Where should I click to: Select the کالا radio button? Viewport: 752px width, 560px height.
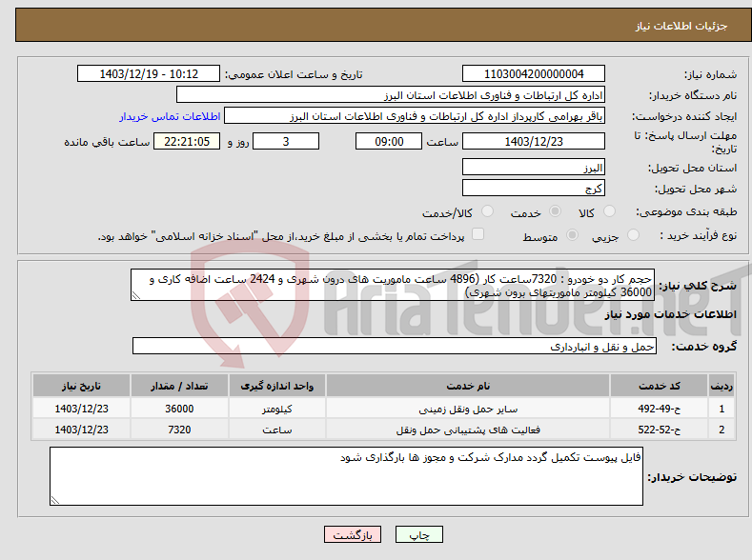(x=609, y=211)
